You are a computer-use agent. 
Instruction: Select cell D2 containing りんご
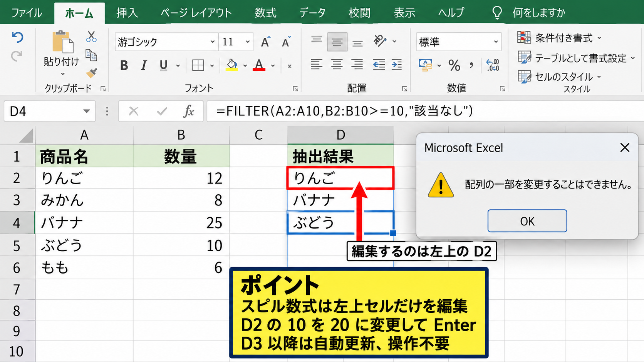[340, 178]
